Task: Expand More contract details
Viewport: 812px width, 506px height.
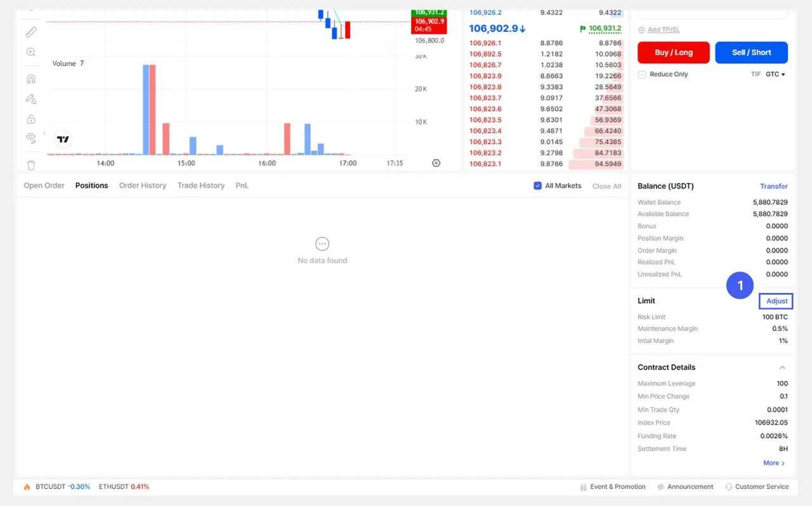Action: tap(774, 463)
